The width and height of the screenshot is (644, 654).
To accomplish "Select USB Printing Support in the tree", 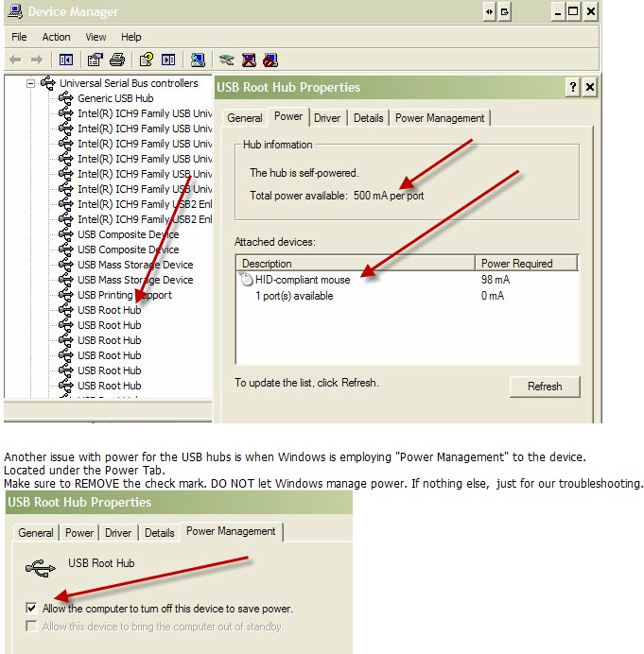I will (x=125, y=295).
